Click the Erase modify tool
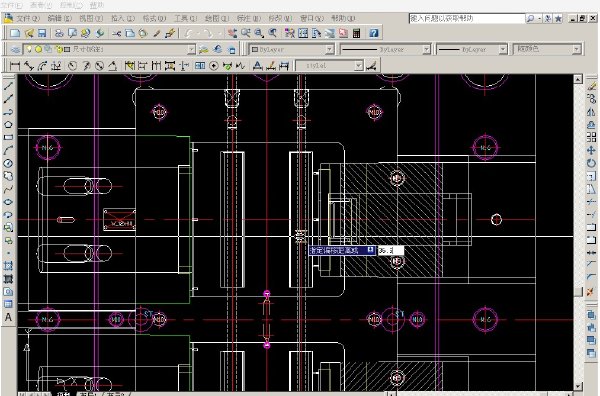Viewport: 600px width, 396px height. (591, 86)
